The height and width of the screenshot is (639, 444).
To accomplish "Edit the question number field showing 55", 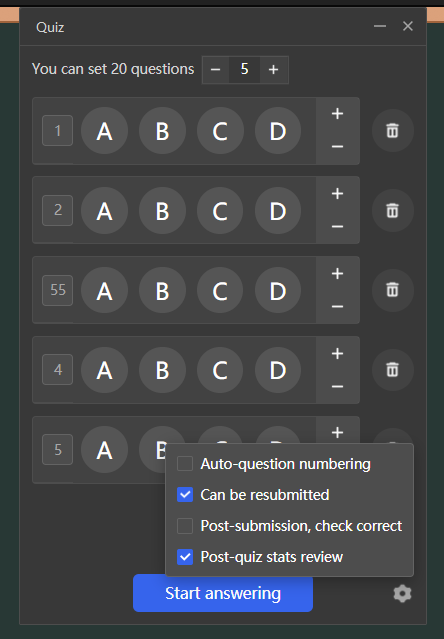I will 57,290.
